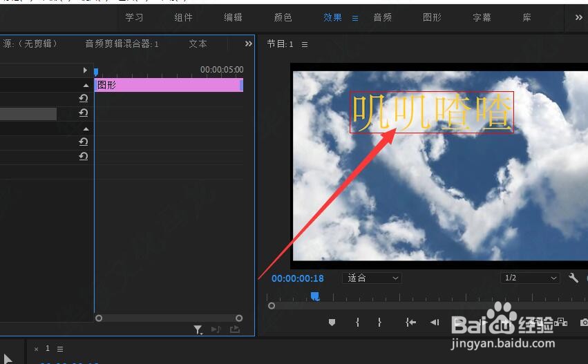Click the Add Marker button

[x=332, y=323]
